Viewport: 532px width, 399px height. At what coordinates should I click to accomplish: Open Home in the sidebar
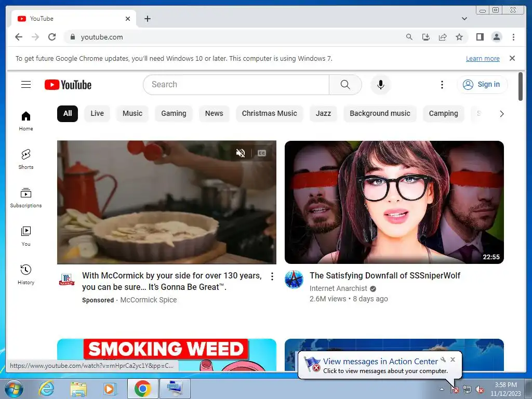click(x=26, y=121)
